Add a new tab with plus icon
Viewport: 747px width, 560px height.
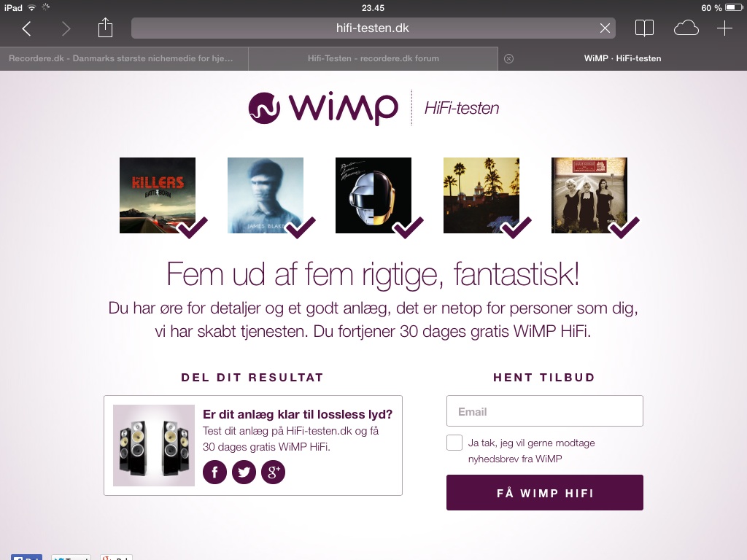click(724, 28)
